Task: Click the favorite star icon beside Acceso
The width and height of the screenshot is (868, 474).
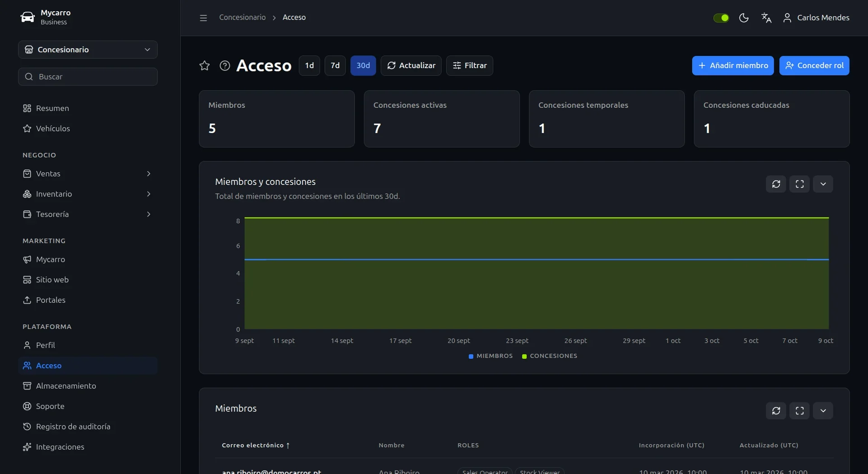Action: click(205, 66)
